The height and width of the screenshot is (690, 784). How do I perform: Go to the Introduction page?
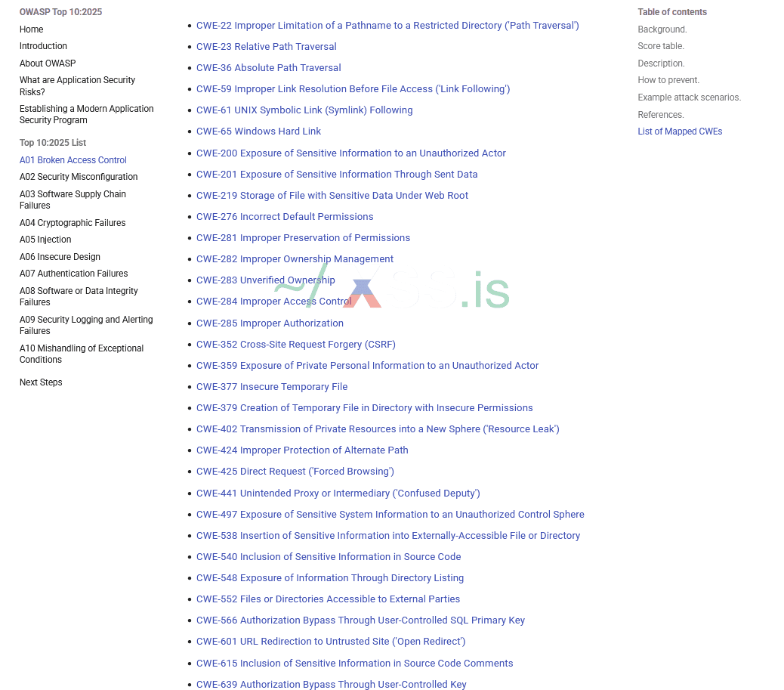(x=43, y=46)
